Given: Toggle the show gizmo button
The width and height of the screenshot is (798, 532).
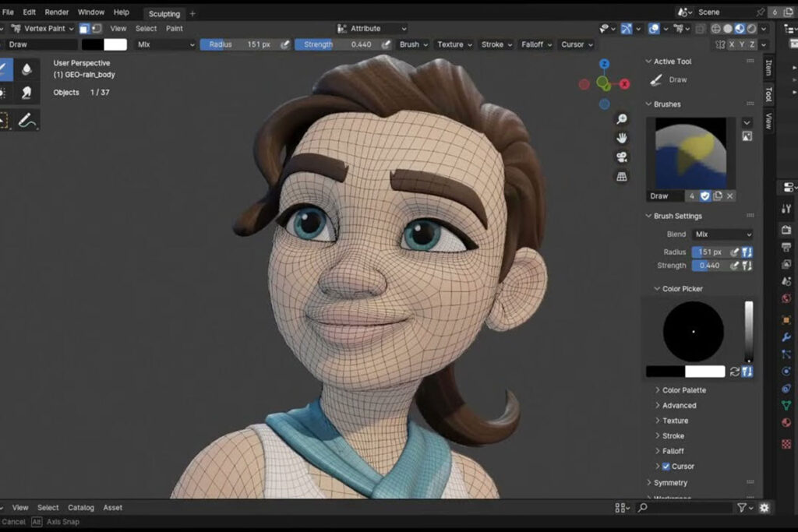Looking at the screenshot, I should coord(627,29).
